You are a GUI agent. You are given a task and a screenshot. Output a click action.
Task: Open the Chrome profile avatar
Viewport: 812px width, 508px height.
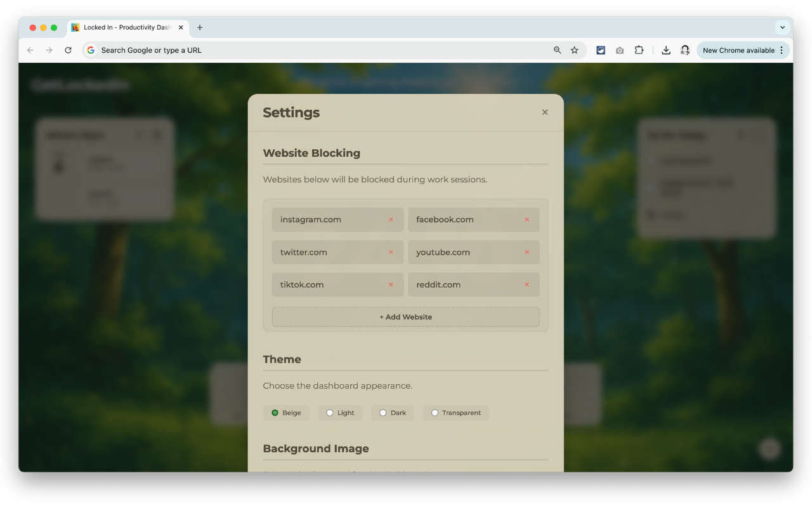coord(685,50)
